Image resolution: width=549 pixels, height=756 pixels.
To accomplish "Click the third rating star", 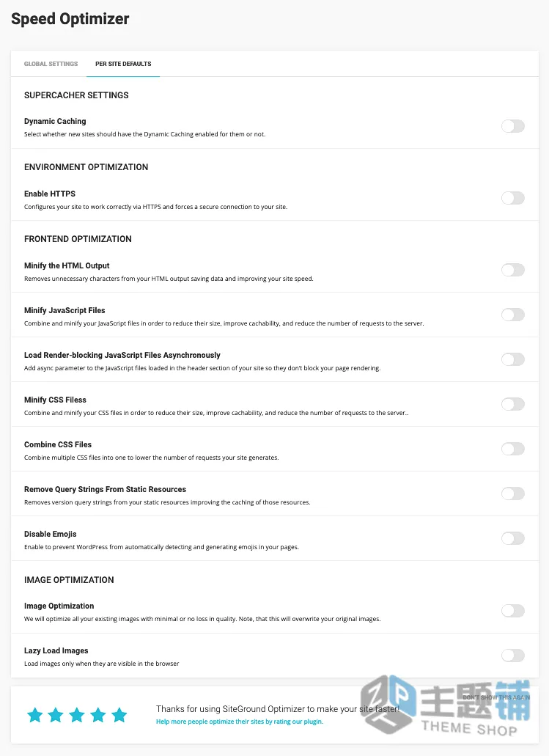I will click(77, 715).
